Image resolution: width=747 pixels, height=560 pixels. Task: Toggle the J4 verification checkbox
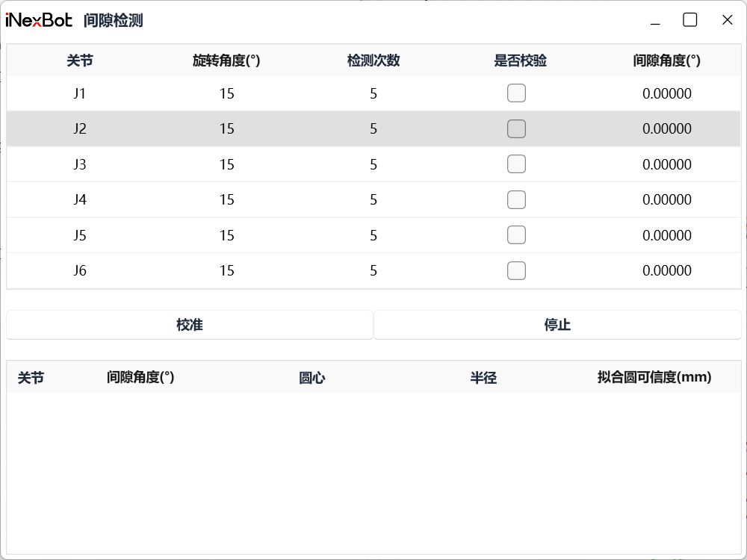pyautogui.click(x=516, y=199)
